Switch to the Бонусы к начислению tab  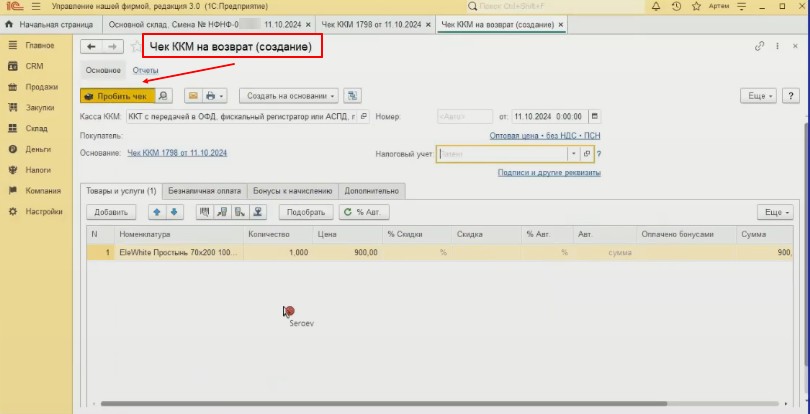[x=293, y=191]
